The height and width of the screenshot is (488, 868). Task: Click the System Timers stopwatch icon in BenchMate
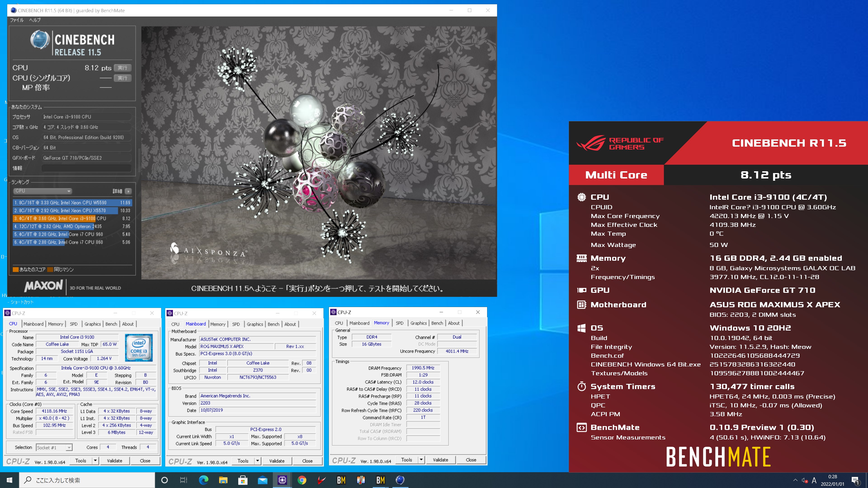tap(582, 386)
